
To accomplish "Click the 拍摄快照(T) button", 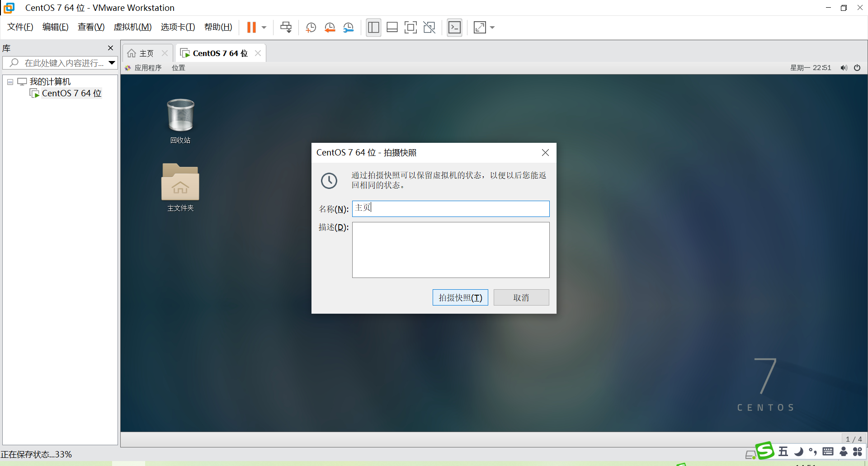I will click(x=460, y=297).
